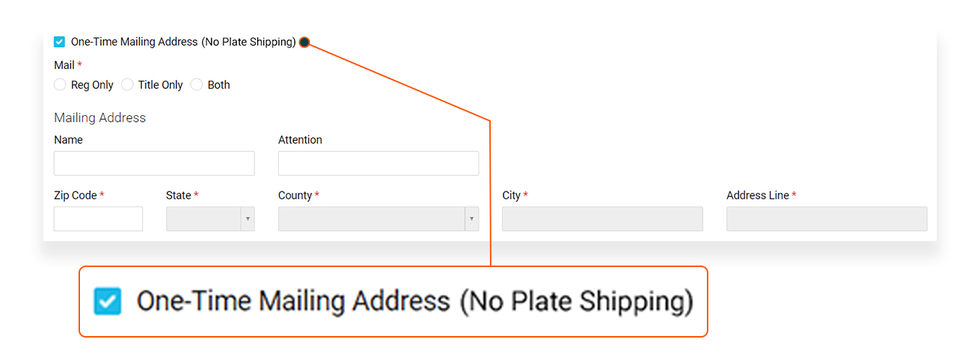This screenshot has width=980, height=362.
Task: Expand the County dropdown list
Action: click(378, 219)
